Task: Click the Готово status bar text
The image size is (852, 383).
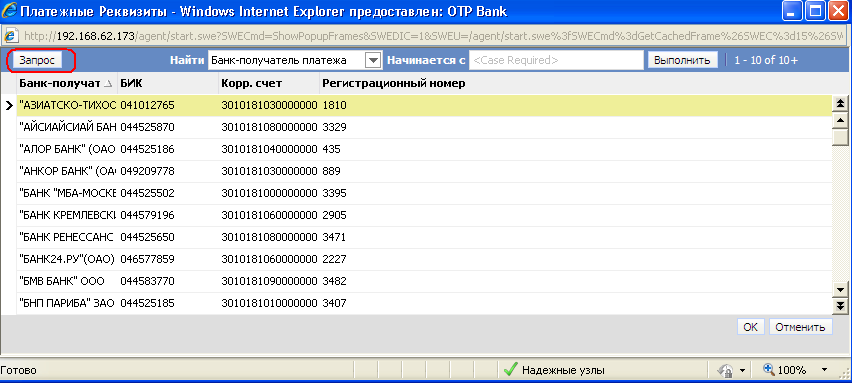Action: click(x=18, y=371)
